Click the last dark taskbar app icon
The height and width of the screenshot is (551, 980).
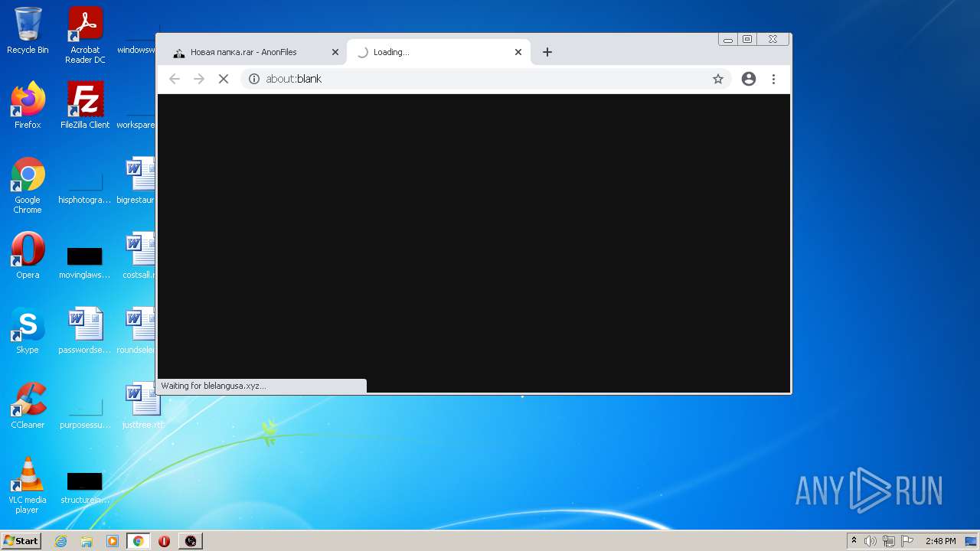click(191, 541)
